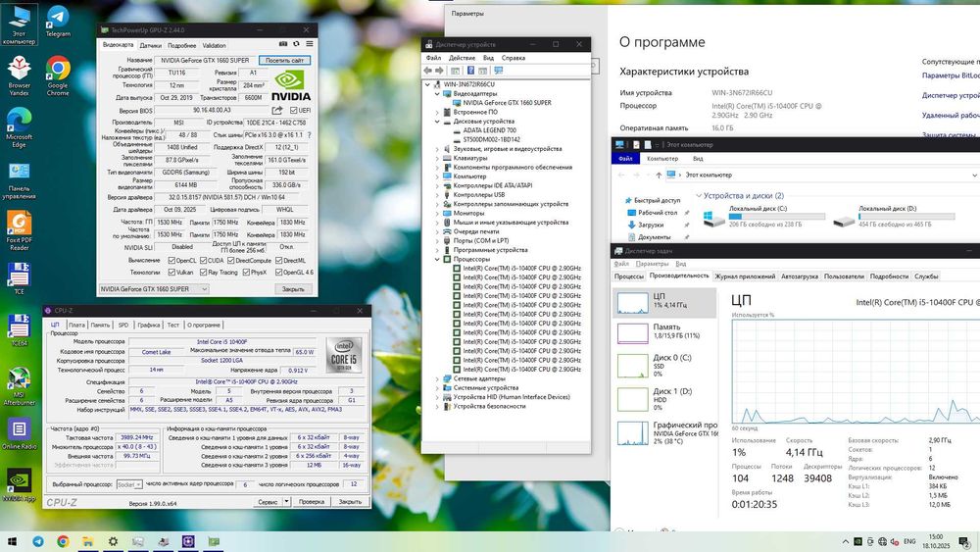Screen dimensions: 980x552
Task: Click GPU-Z refresh icon
Action: tap(296, 44)
